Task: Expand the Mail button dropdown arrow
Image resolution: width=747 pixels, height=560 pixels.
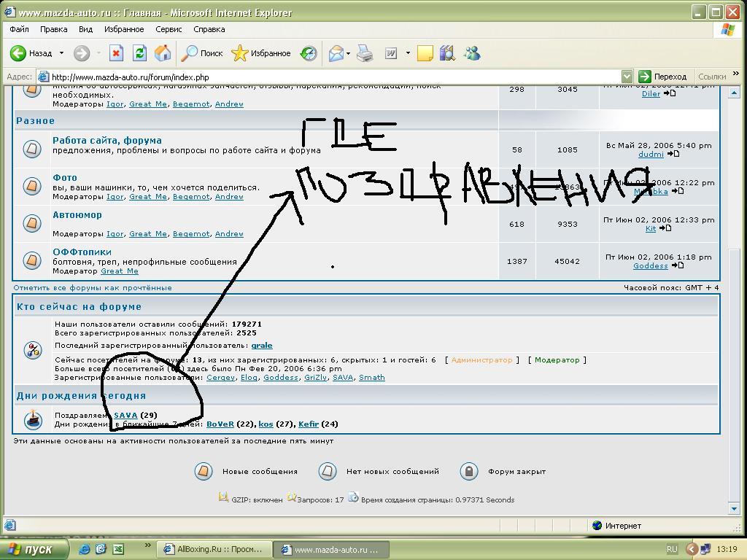Action: [348, 53]
